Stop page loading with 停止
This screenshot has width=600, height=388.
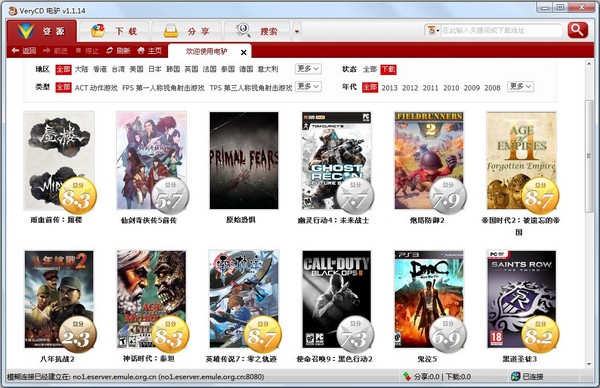tap(87, 51)
